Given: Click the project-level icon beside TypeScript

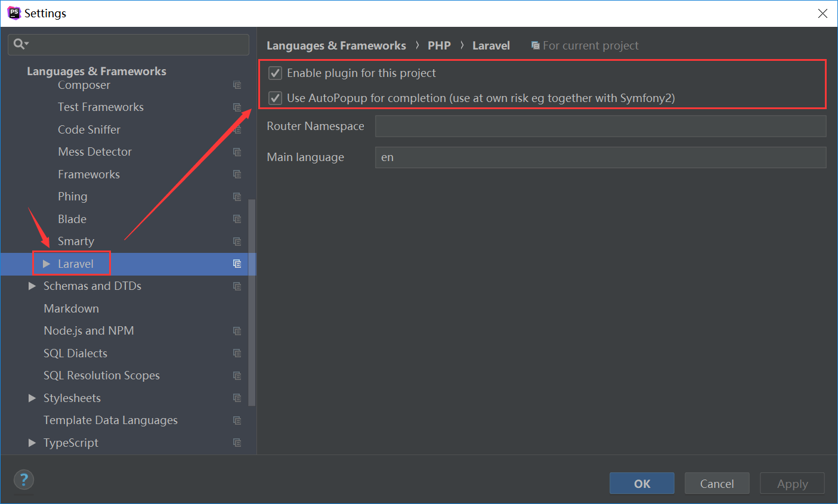Looking at the screenshot, I should pos(237,443).
